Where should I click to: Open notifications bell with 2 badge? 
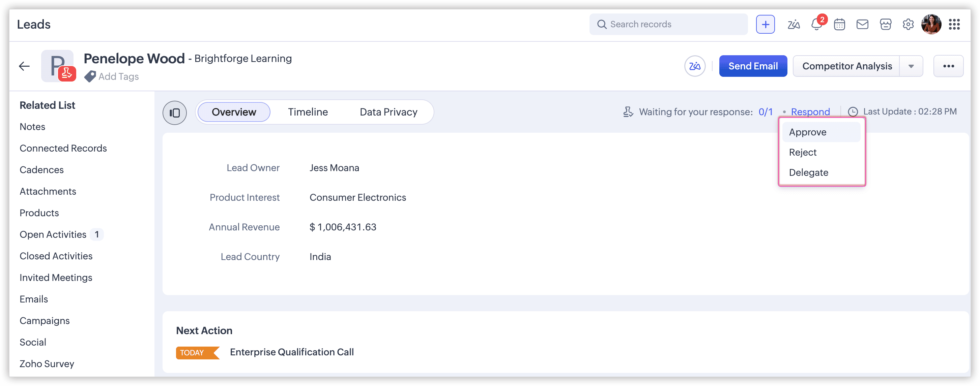tap(817, 24)
